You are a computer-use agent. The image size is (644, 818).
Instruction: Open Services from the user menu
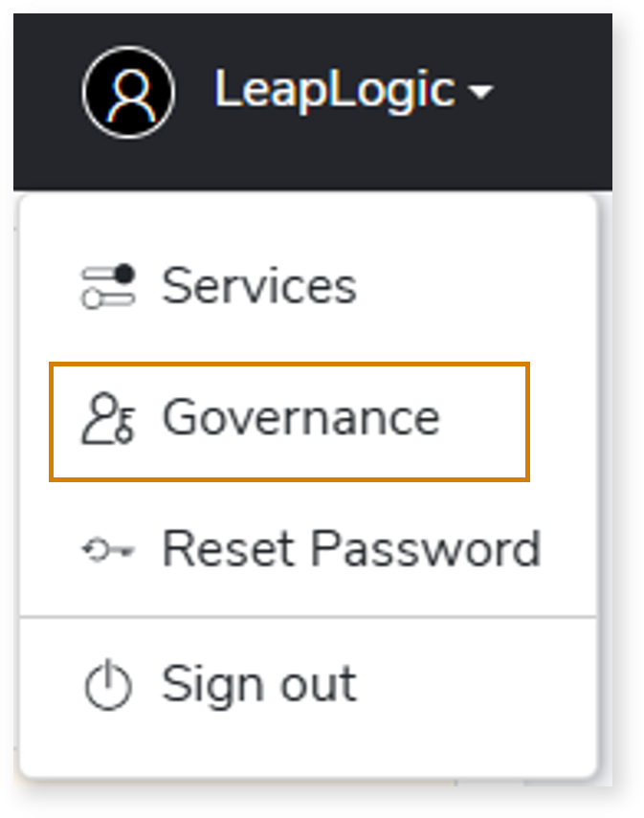coord(258,286)
